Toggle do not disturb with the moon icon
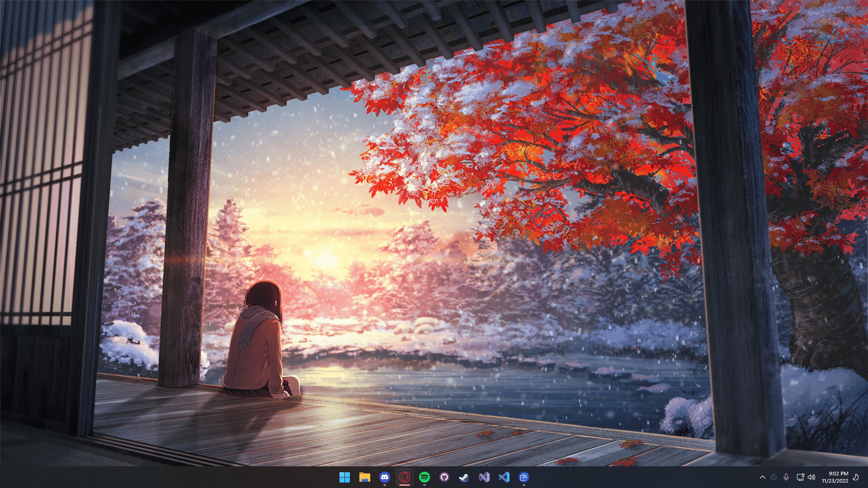The image size is (868, 488). pos(855,477)
